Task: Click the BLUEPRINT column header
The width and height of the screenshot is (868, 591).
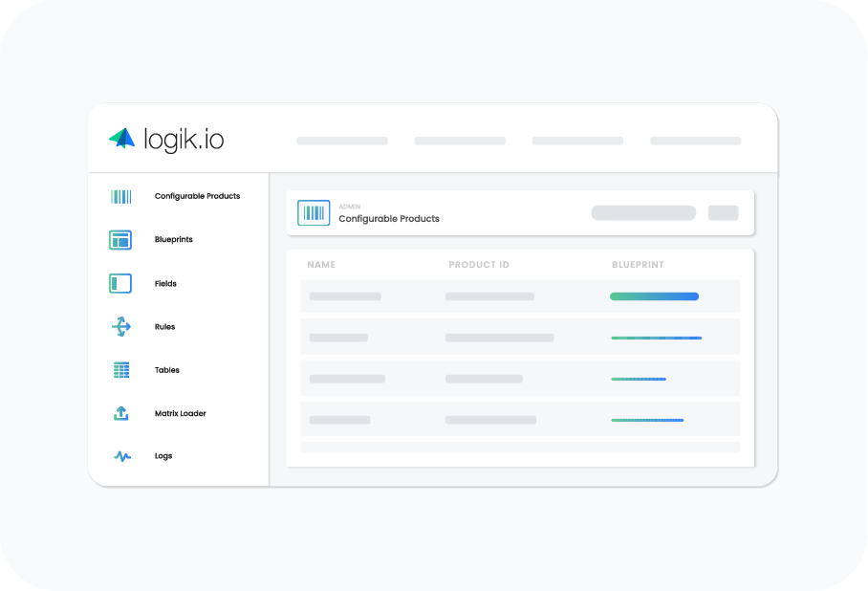Action: click(x=638, y=264)
